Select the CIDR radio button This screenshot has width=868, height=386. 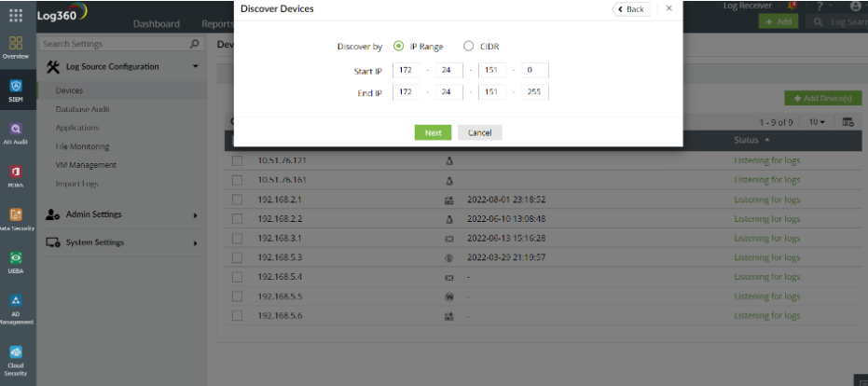point(468,47)
